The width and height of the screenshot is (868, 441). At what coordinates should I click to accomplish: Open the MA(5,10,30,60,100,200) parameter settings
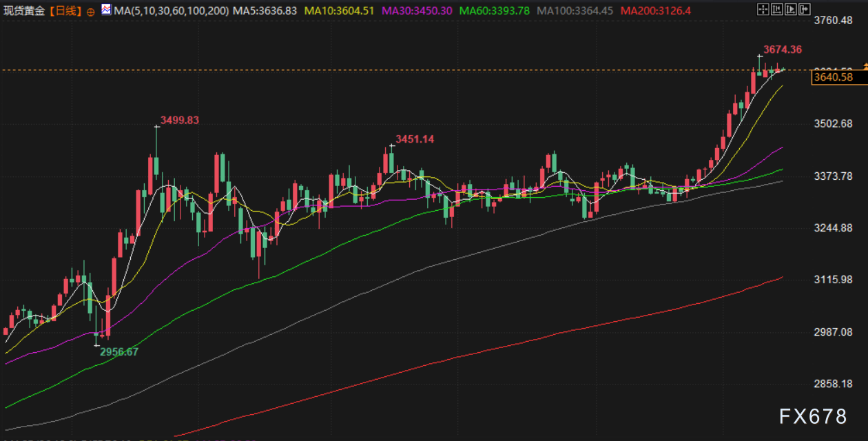(172, 11)
